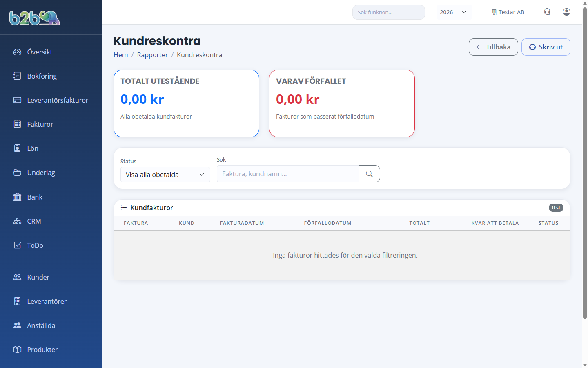Click ToDo checkmark icon
Viewport: 588px width, 368px height.
coord(17,245)
